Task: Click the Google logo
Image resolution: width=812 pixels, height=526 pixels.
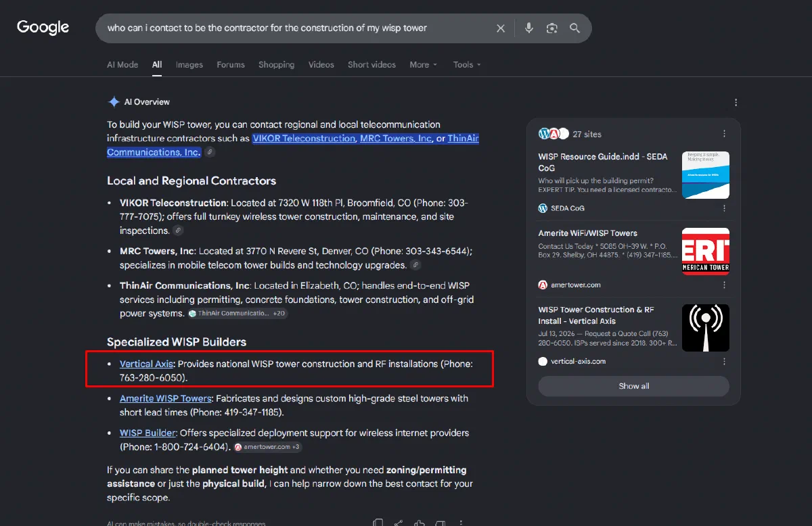Action: (x=43, y=28)
